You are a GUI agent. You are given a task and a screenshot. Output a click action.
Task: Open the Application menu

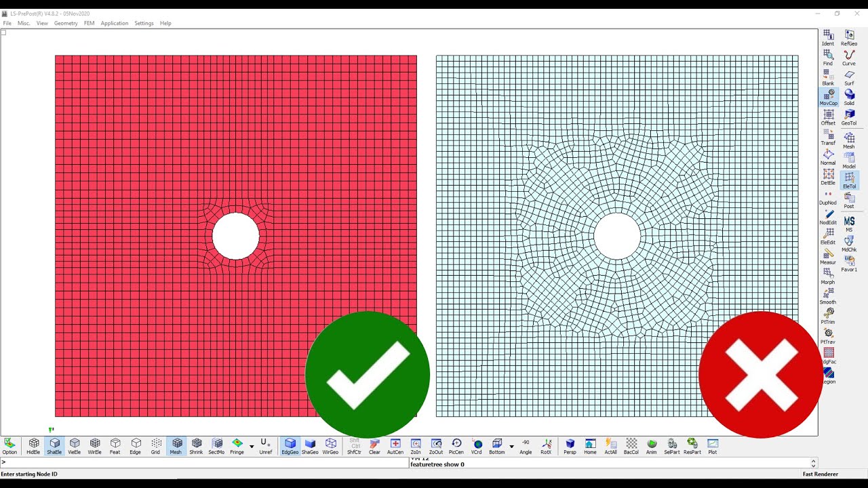tap(115, 23)
